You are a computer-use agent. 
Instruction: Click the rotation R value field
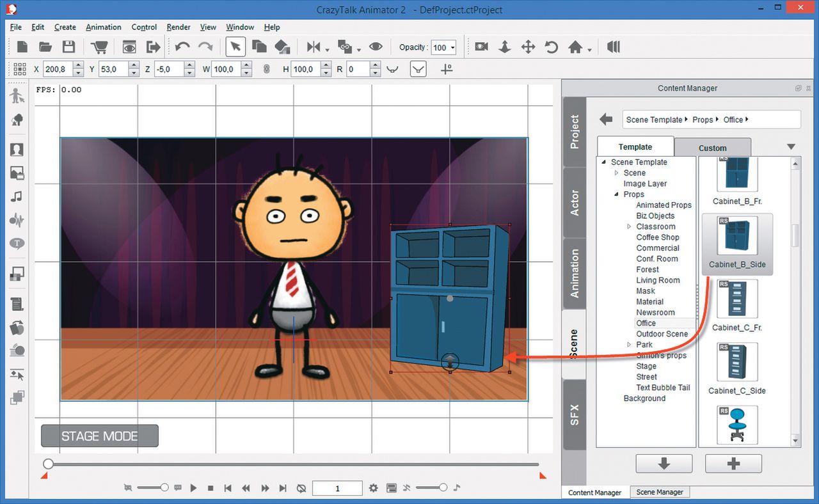click(x=358, y=69)
